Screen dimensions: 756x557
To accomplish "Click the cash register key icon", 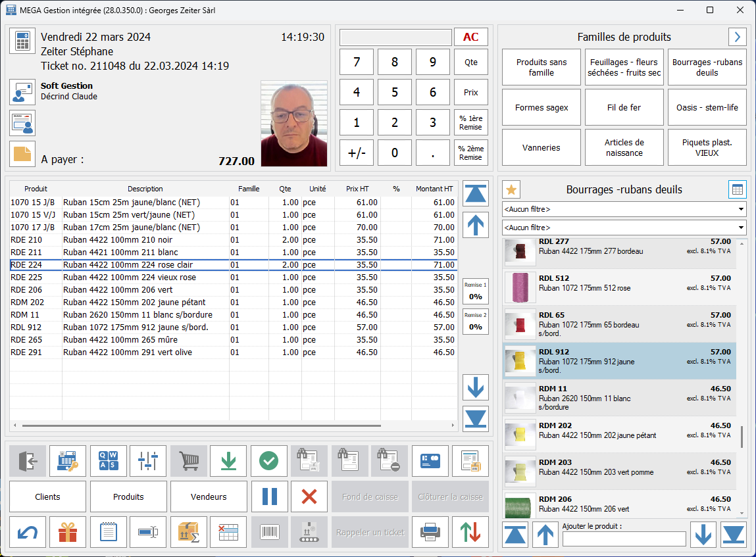I will (68, 461).
